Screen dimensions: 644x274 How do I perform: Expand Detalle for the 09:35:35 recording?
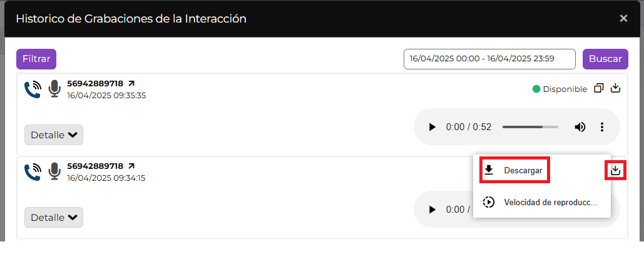pyautogui.click(x=54, y=134)
